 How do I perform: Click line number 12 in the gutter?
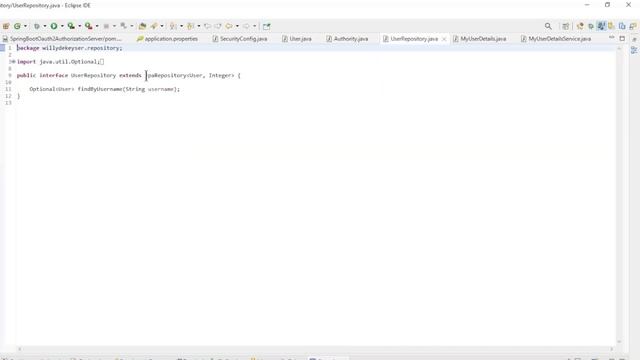[x=8, y=96]
